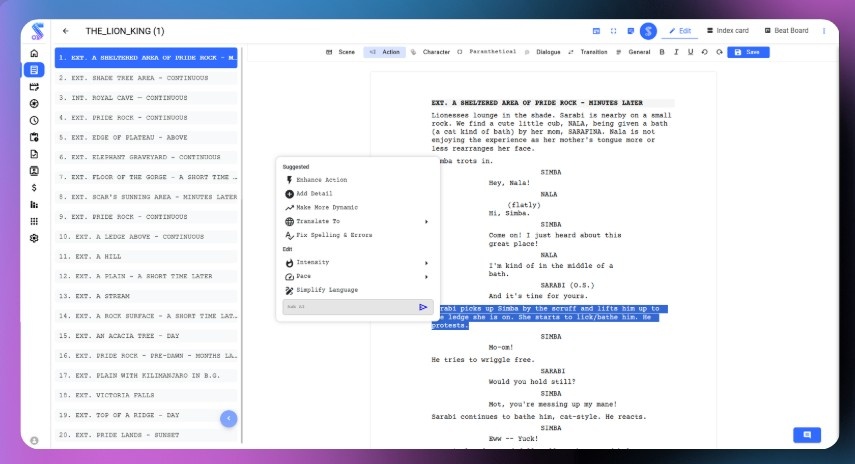The height and width of the screenshot is (464, 855).
Task: Send the Ask AI prompt arrow
Action: 423,307
